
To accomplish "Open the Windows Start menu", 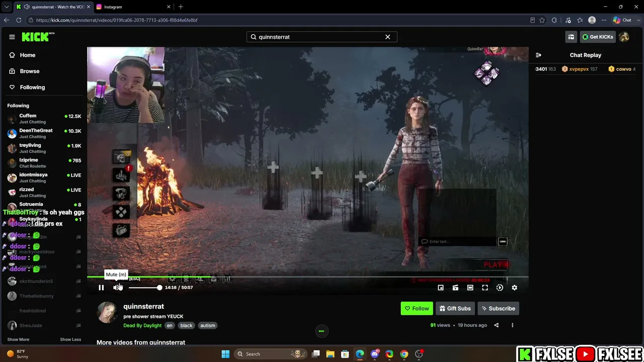I will (x=225, y=354).
